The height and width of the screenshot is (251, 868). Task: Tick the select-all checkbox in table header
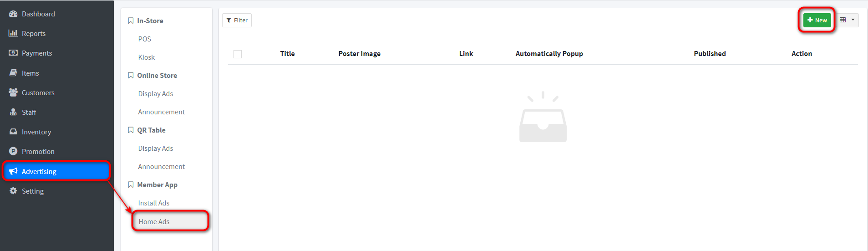238,54
